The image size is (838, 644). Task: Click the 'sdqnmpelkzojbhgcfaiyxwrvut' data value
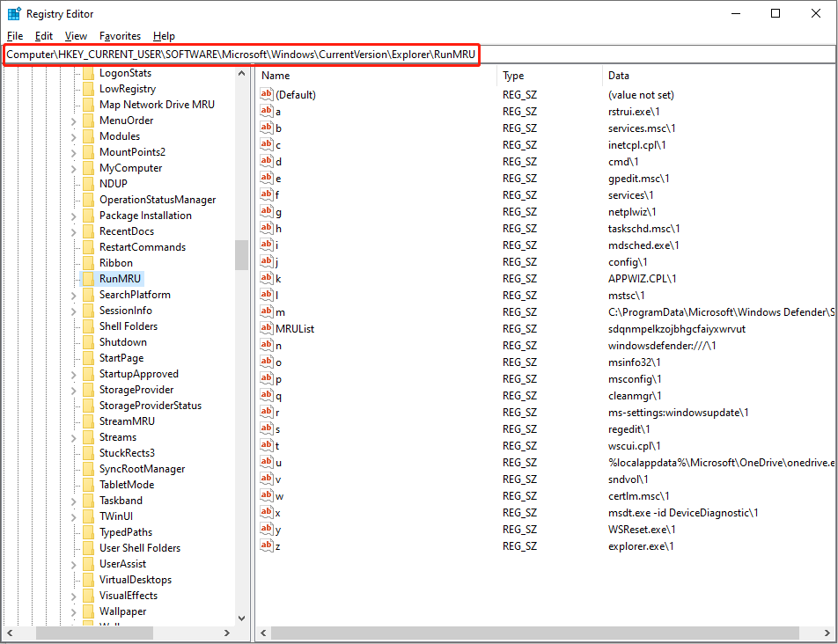[x=677, y=329]
